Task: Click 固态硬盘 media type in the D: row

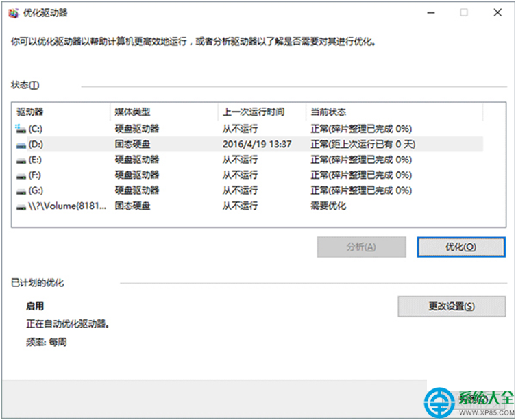Action: tap(133, 144)
